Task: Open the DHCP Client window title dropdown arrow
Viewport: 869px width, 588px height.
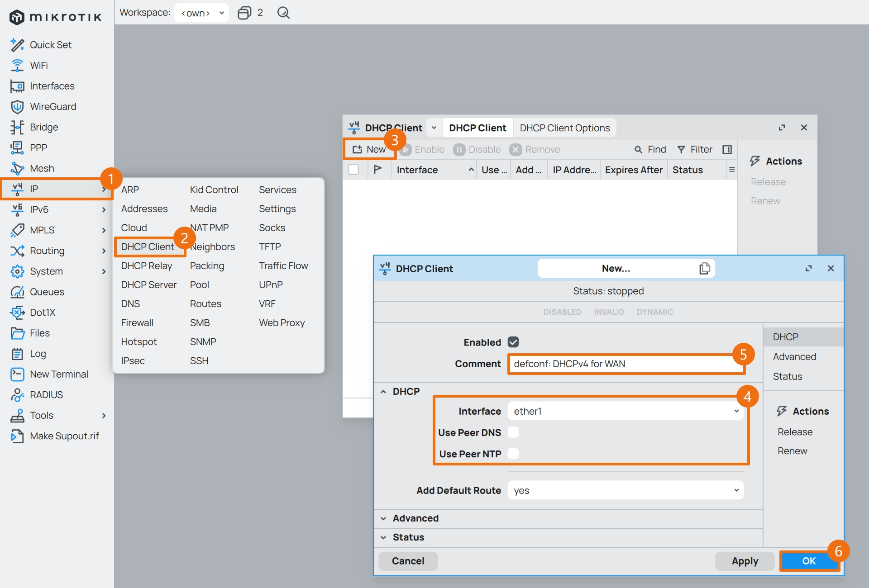Action: coord(434,128)
